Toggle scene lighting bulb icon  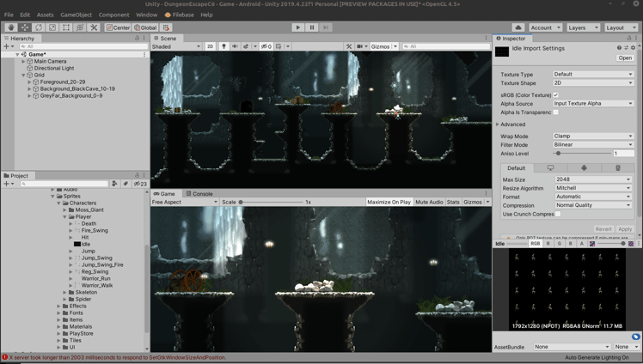click(x=224, y=46)
